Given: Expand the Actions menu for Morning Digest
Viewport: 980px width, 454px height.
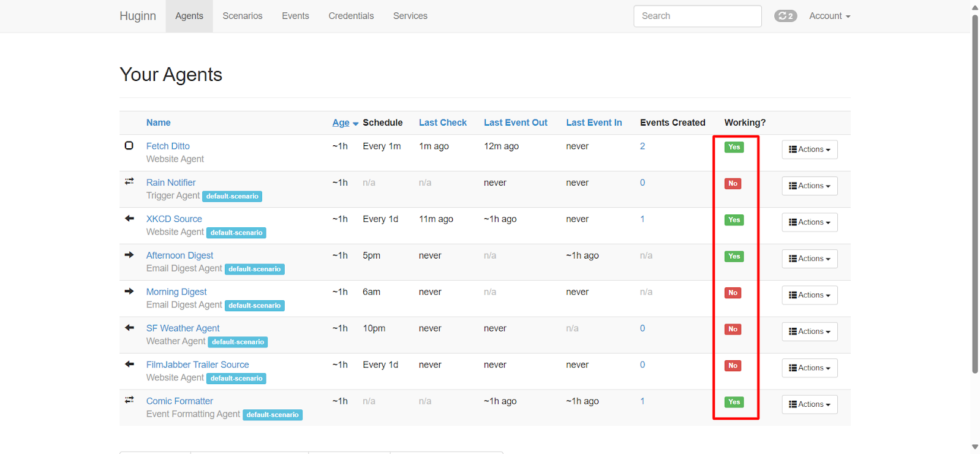Looking at the screenshot, I should tap(809, 295).
